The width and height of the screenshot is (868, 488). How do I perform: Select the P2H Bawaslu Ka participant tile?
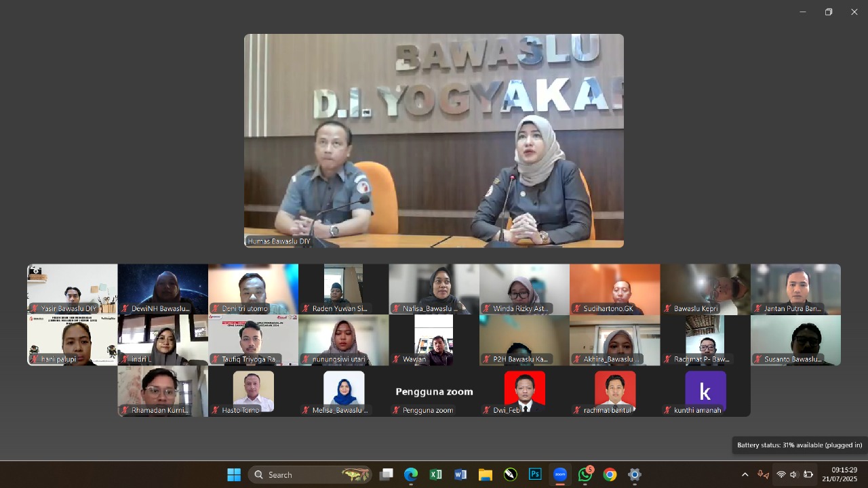click(524, 340)
